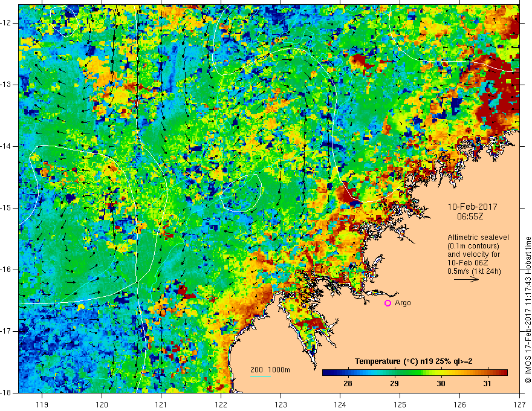
Task: Click longitude axis label '125'
Action: click(400, 405)
